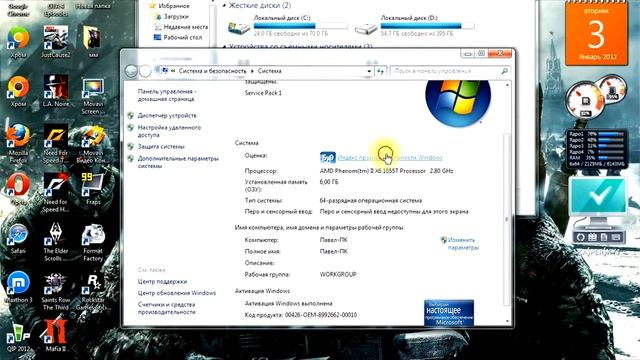Click the product code 00426-OEM-8992662-00010

click(321, 315)
